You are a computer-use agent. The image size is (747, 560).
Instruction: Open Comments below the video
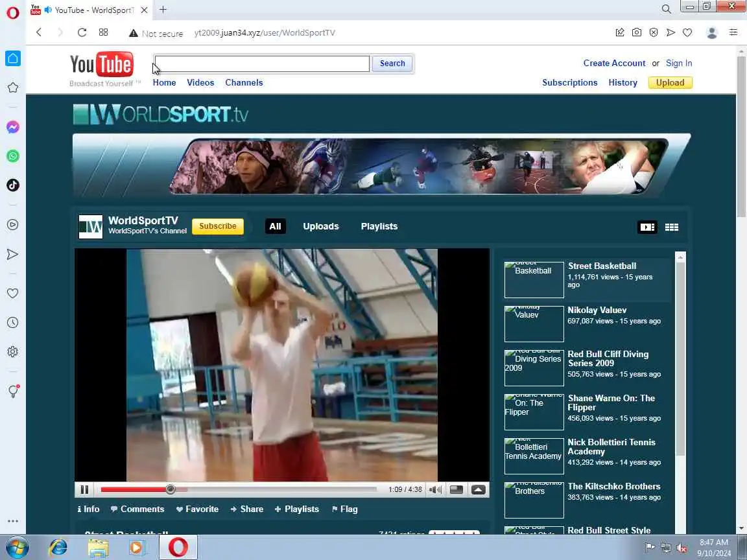137,509
